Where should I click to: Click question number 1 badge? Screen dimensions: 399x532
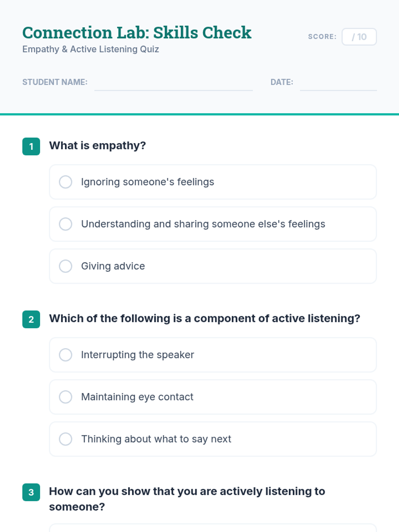[31, 146]
